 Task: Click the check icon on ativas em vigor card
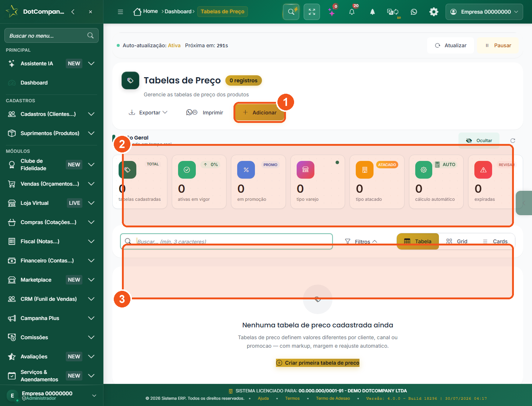point(187,170)
